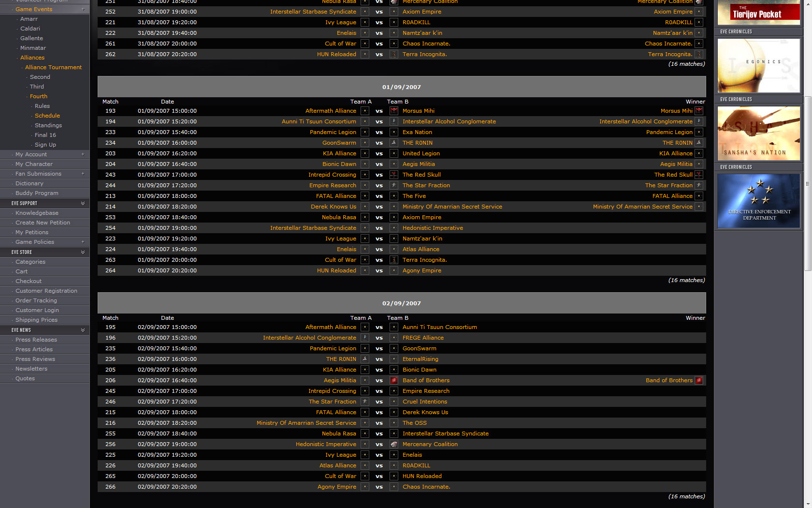Open the Knowledgebase sidebar item

pos(37,213)
